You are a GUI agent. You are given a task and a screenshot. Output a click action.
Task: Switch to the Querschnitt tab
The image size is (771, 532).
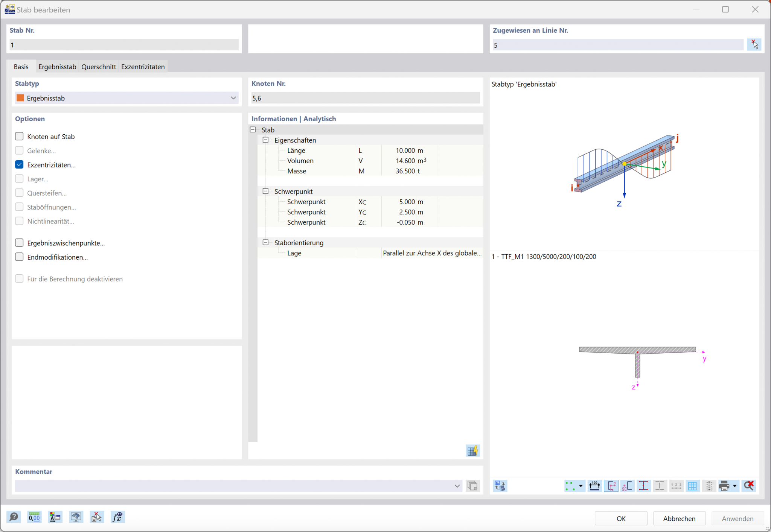coord(99,67)
